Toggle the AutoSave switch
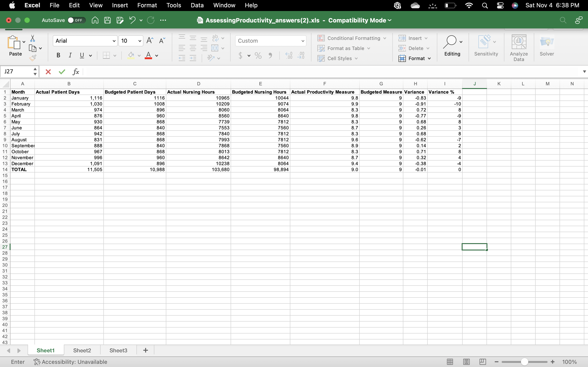This screenshot has height=367, width=588. (76, 20)
